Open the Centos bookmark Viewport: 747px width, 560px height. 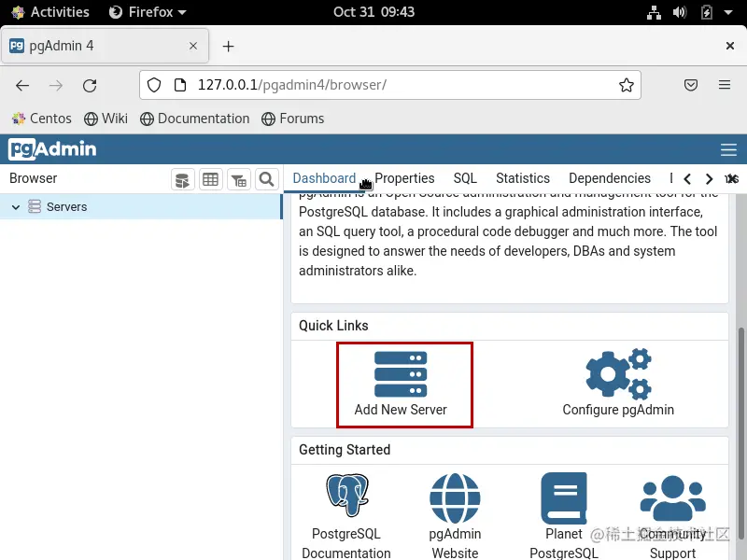coord(41,119)
